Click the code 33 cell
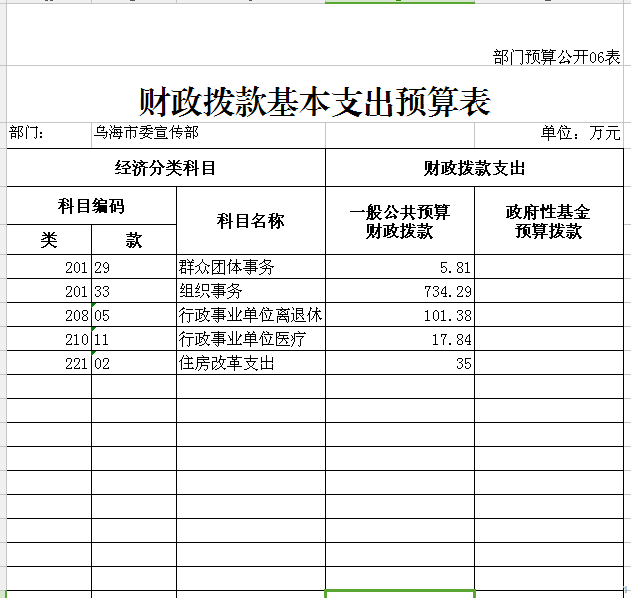Viewport: 631px width, 598px height. tap(134, 291)
